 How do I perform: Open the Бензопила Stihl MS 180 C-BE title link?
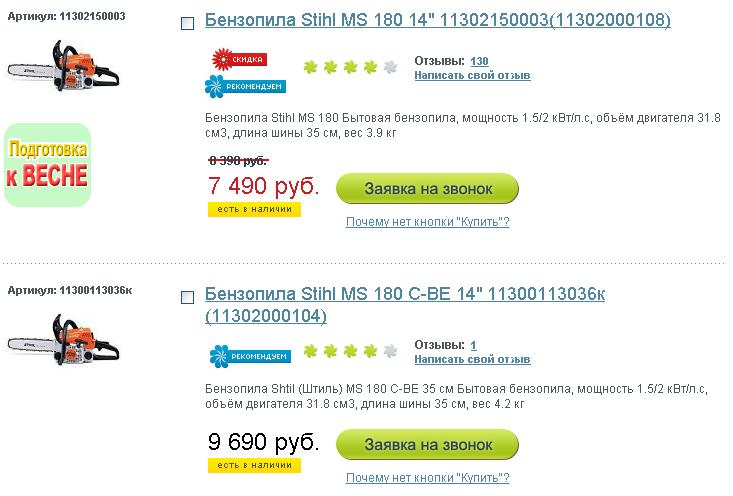pyautogui.click(x=405, y=305)
